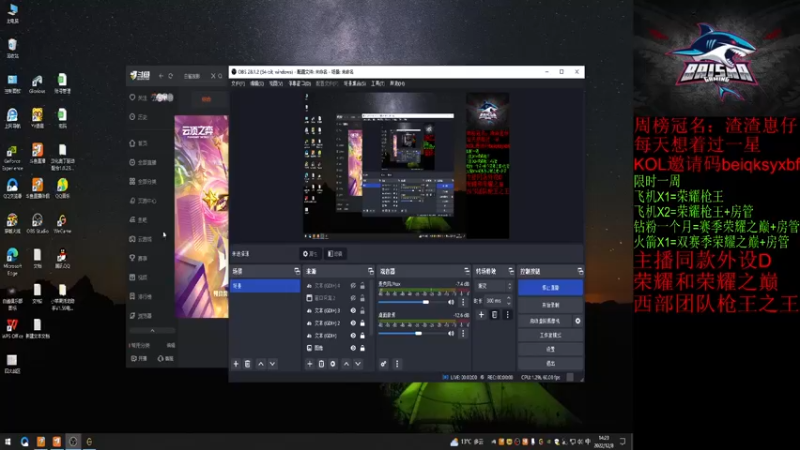Viewport: 800px width, 450px height.
Task: Add a new source with plus icon
Action: pos(309,364)
